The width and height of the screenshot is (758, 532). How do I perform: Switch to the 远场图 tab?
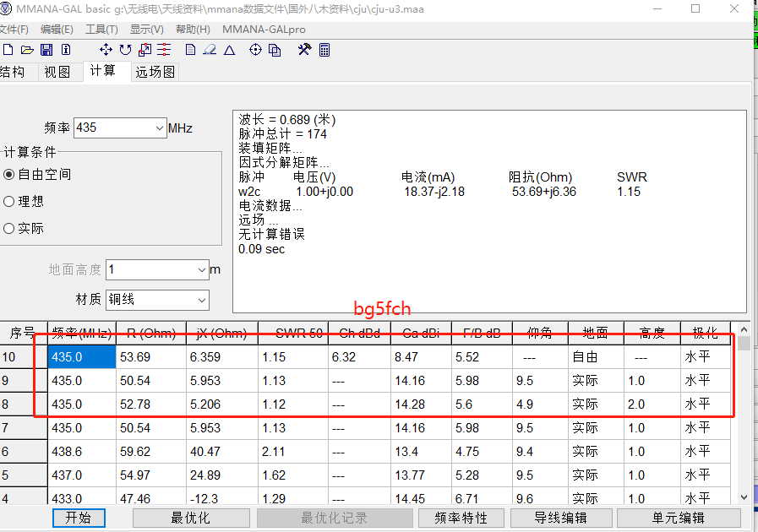(x=155, y=72)
